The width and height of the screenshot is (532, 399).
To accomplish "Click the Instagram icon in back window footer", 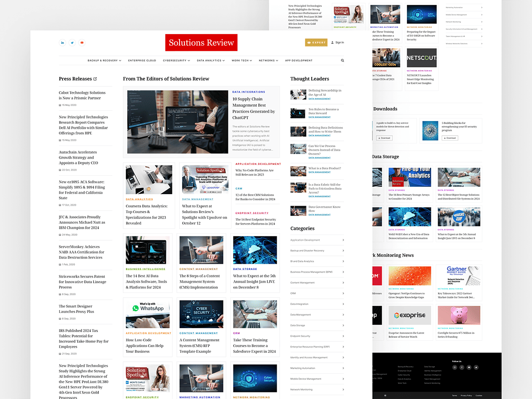I will point(454,367).
